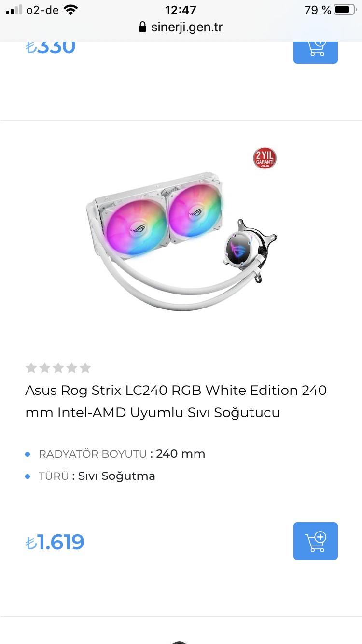Open the partially visible product image at bottom
This screenshot has width=362, height=644.
tap(180, 642)
